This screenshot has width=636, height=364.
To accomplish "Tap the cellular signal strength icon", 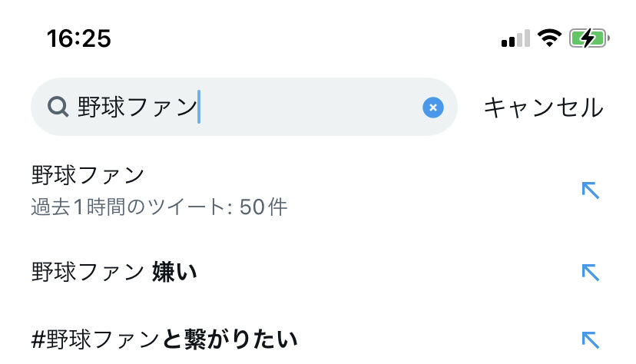I will [x=515, y=38].
